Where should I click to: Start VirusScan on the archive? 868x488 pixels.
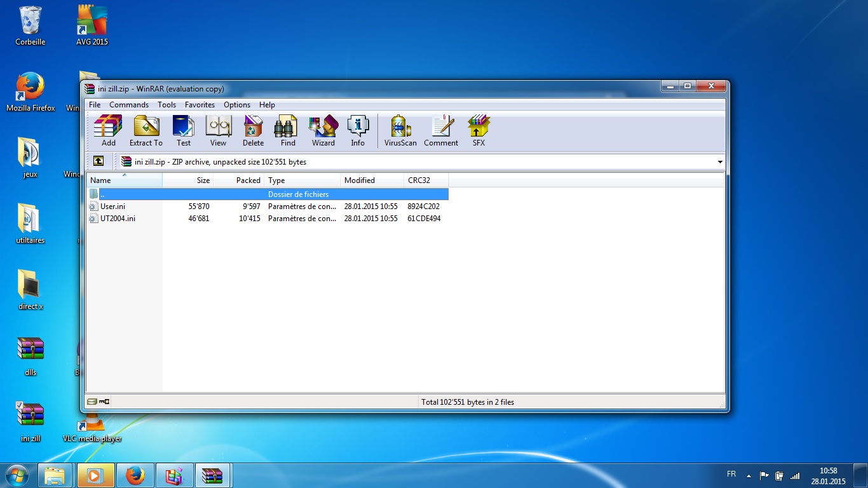[x=400, y=130]
